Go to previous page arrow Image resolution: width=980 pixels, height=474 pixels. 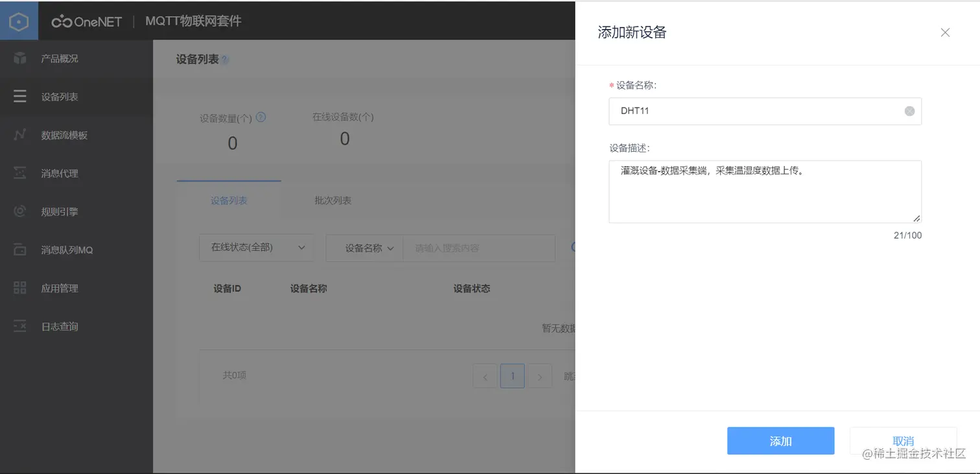[485, 376]
